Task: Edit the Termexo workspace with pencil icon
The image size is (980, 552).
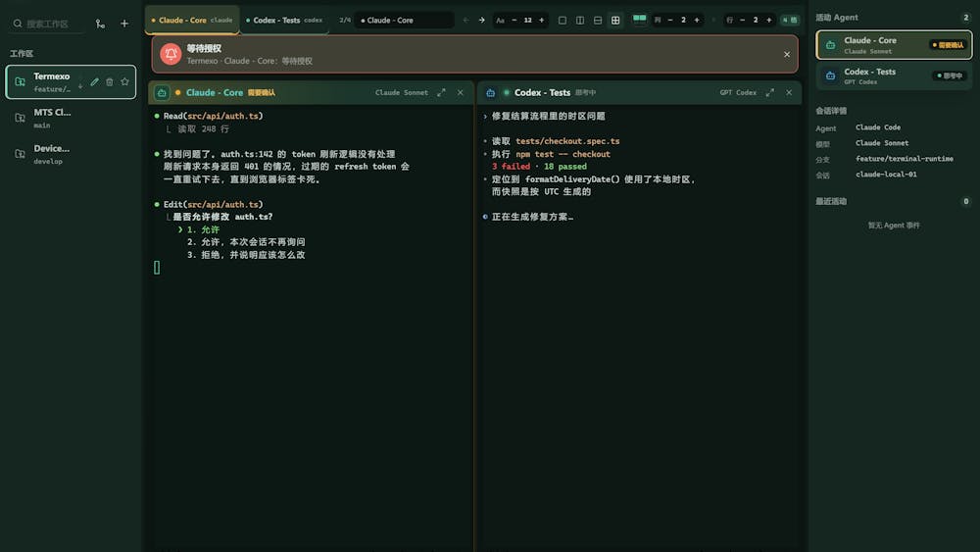Action: [x=94, y=82]
